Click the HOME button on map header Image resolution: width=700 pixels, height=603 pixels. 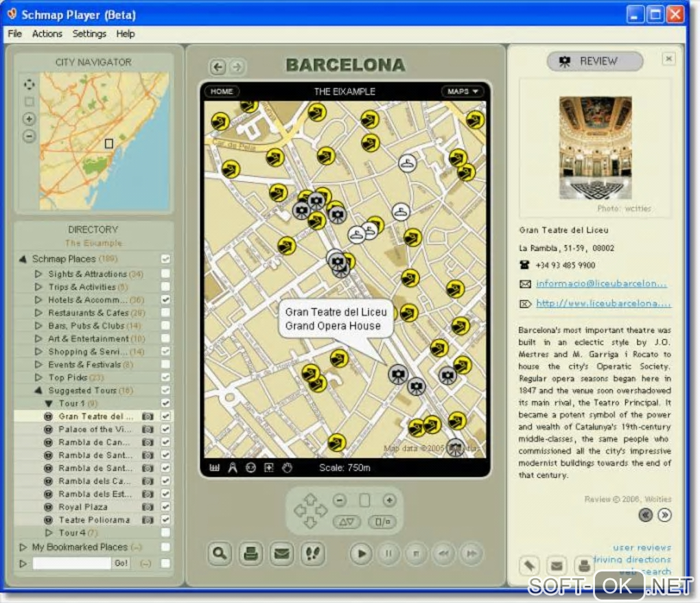click(222, 91)
